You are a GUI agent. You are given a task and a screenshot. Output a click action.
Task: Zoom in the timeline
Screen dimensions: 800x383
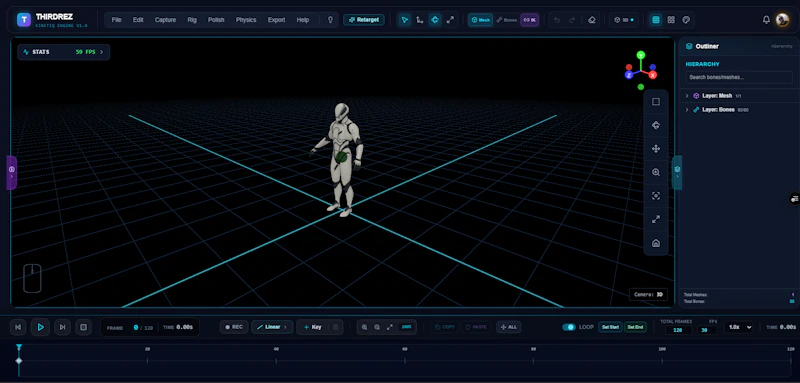[x=364, y=327]
